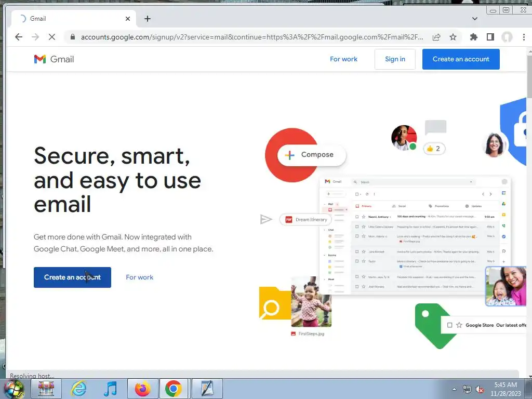The width and height of the screenshot is (532, 399).
Task: Click the grey chat bubble icon
Action: [x=436, y=128]
